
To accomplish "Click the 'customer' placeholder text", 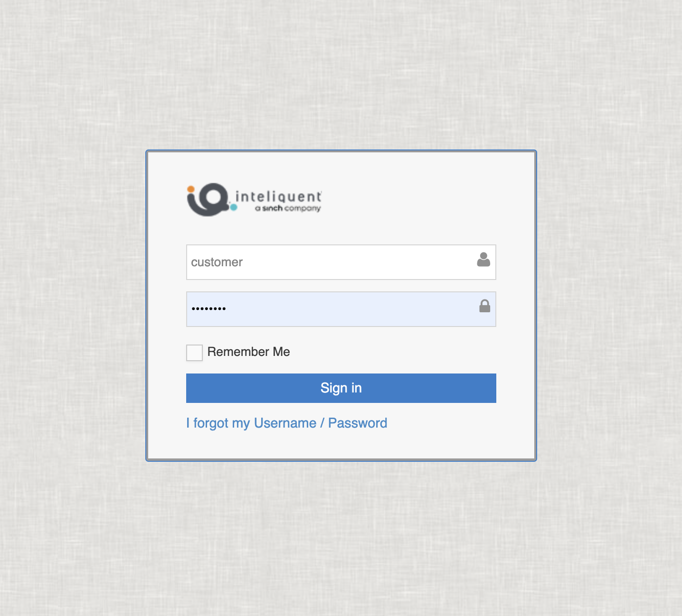I will [217, 262].
